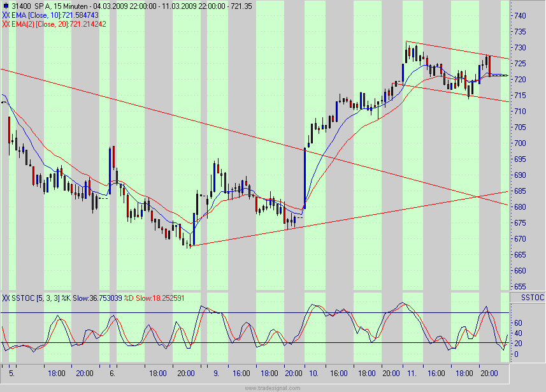Click the red XX marker before the SSTOC label
The width and height of the screenshot is (546, 392).
click(6, 298)
